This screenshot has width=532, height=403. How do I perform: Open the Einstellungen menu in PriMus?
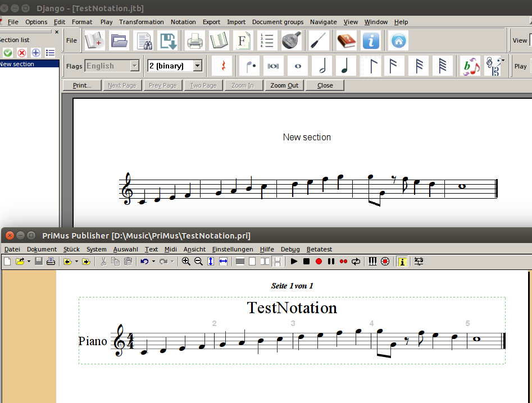(x=233, y=249)
